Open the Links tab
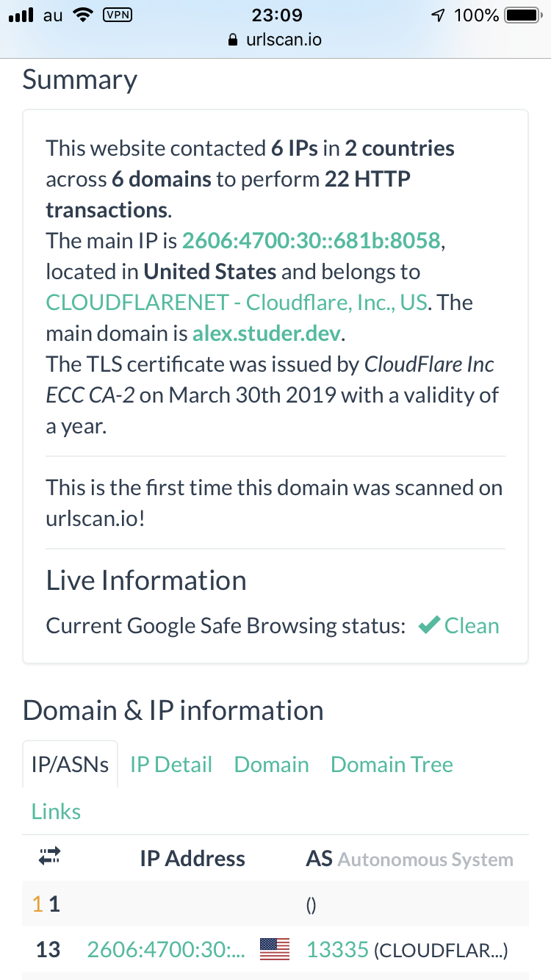This screenshot has width=551, height=980. click(56, 811)
